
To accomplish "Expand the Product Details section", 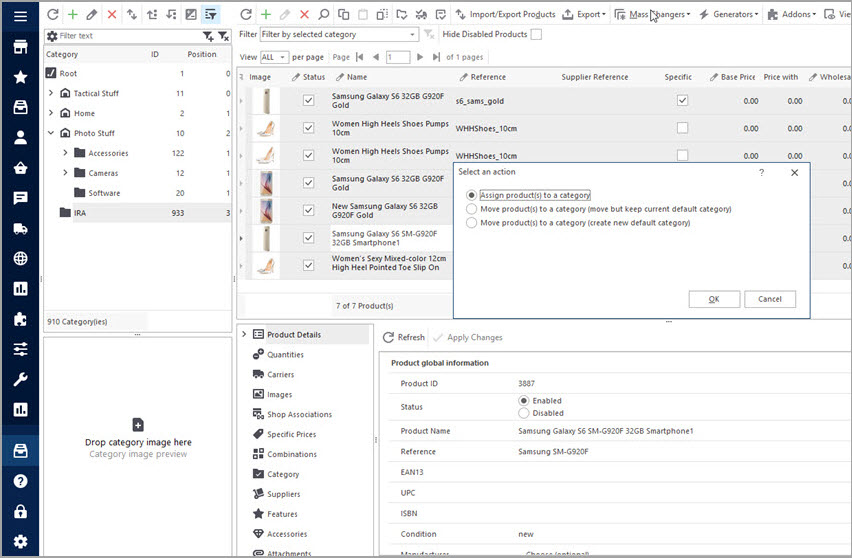I will point(244,334).
